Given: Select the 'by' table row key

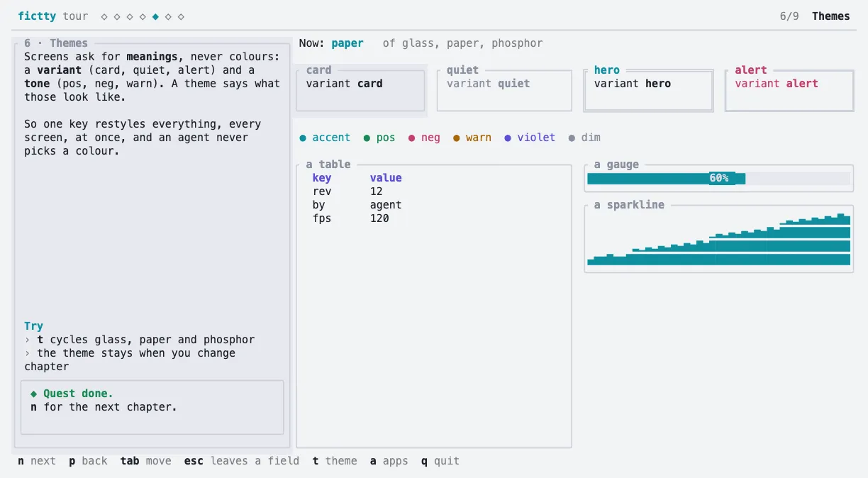Looking at the screenshot, I should click(x=318, y=205).
